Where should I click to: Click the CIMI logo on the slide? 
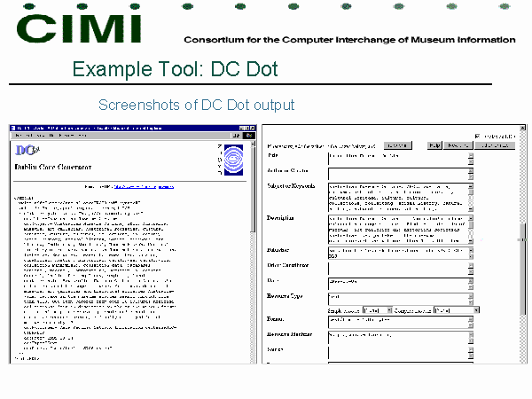(79, 28)
